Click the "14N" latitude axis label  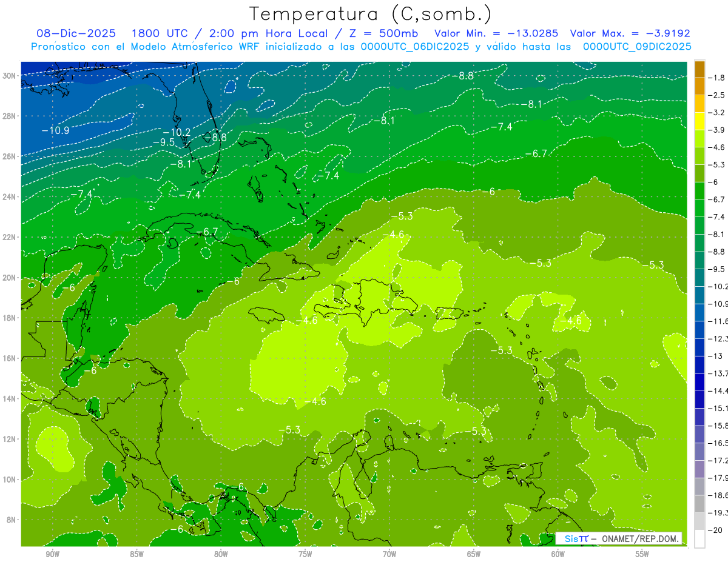click(x=10, y=398)
